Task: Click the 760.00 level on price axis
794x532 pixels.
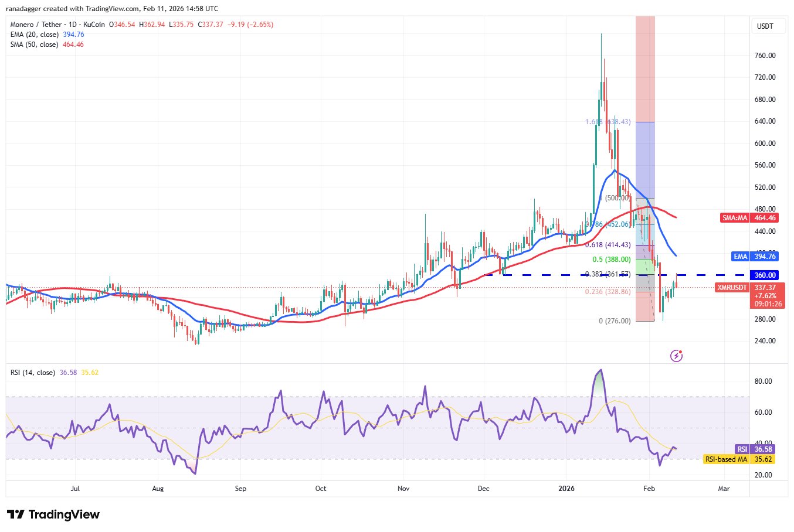Action: pos(765,56)
